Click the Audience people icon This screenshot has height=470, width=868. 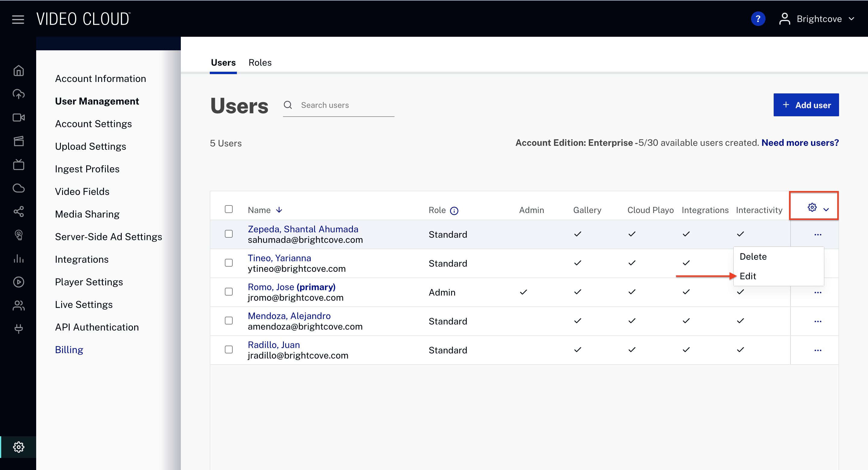pos(18,305)
